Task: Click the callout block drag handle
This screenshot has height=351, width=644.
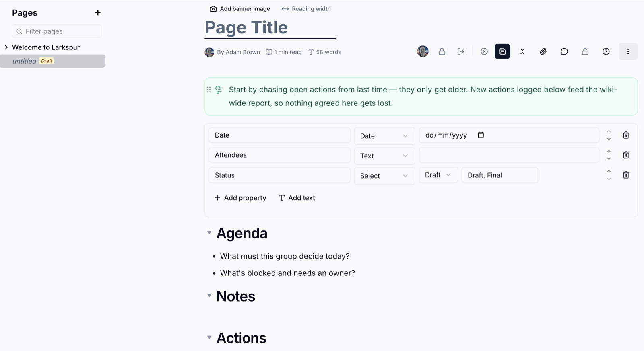Action: click(208, 90)
